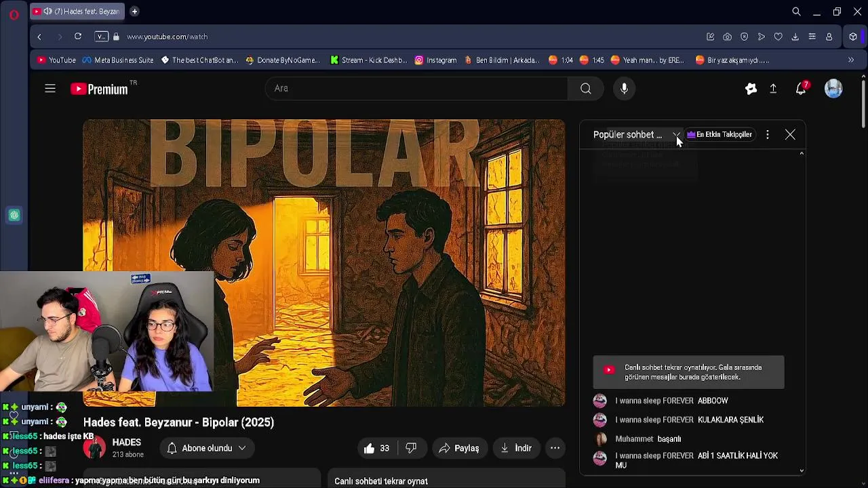Open Abone olundu subscription dropdown
The height and width of the screenshot is (488, 868).
click(x=207, y=448)
